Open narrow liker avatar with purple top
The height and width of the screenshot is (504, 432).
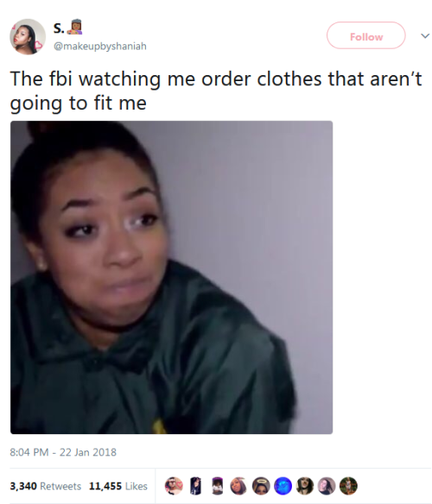point(217,485)
